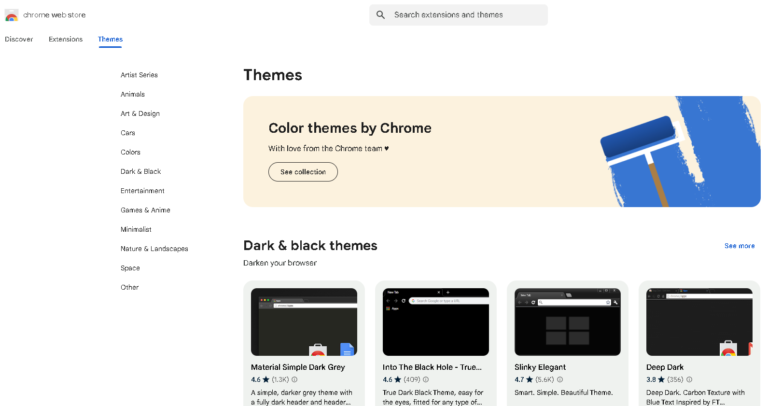This screenshot has height=406, width=768.
Task: Click See more for Dark & black themes
Action: pos(740,246)
